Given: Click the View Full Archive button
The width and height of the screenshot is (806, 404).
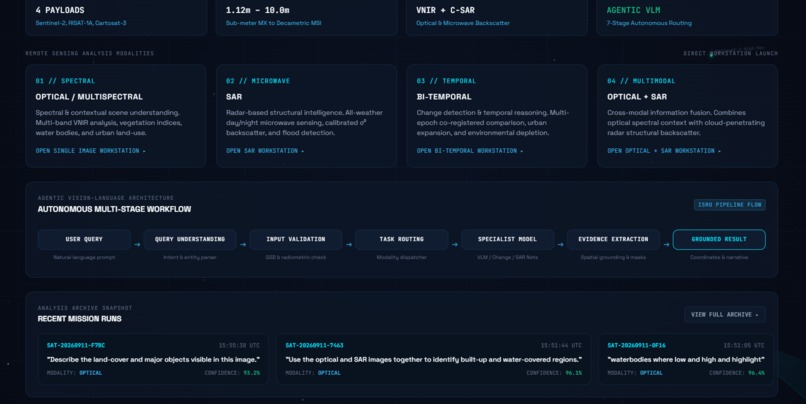Looking at the screenshot, I should [724, 315].
